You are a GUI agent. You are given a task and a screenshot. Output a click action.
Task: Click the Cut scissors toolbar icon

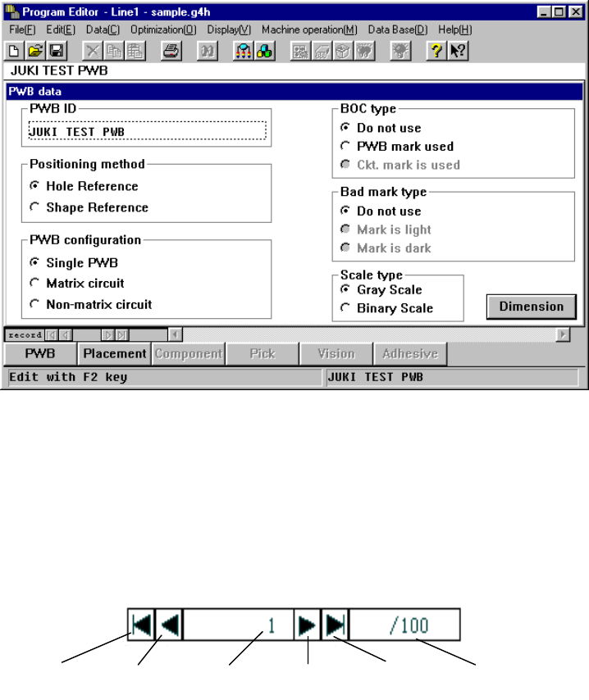pos(93,51)
